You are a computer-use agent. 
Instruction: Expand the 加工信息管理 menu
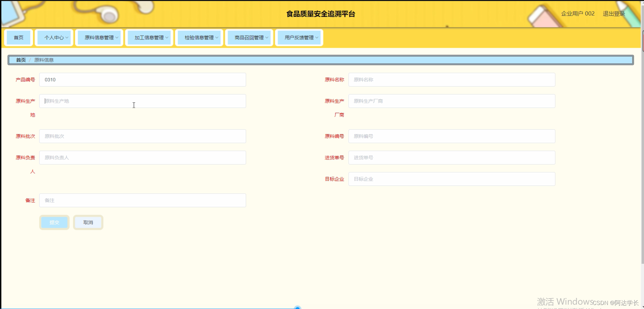click(149, 37)
